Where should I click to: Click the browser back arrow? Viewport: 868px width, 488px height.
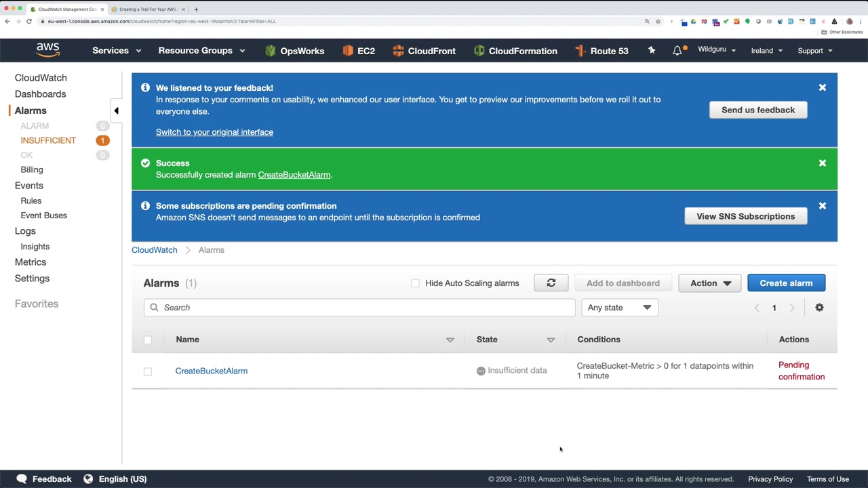coord(7,21)
